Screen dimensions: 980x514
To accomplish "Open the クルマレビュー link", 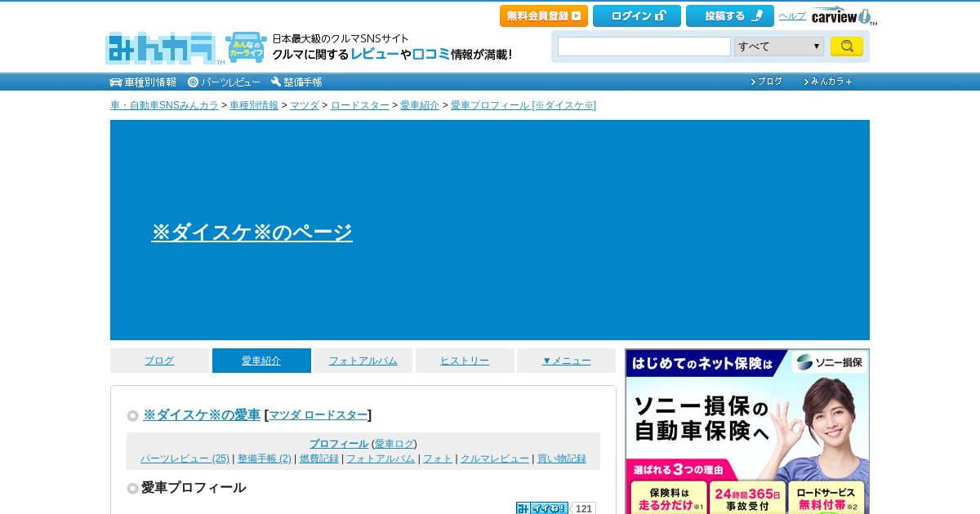I will (x=495, y=459).
